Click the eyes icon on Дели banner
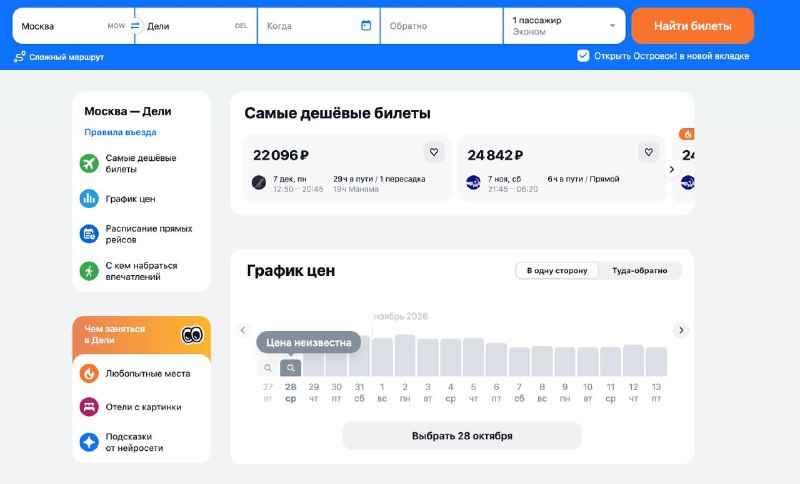This screenshot has width=800, height=484. tap(192, 335)
